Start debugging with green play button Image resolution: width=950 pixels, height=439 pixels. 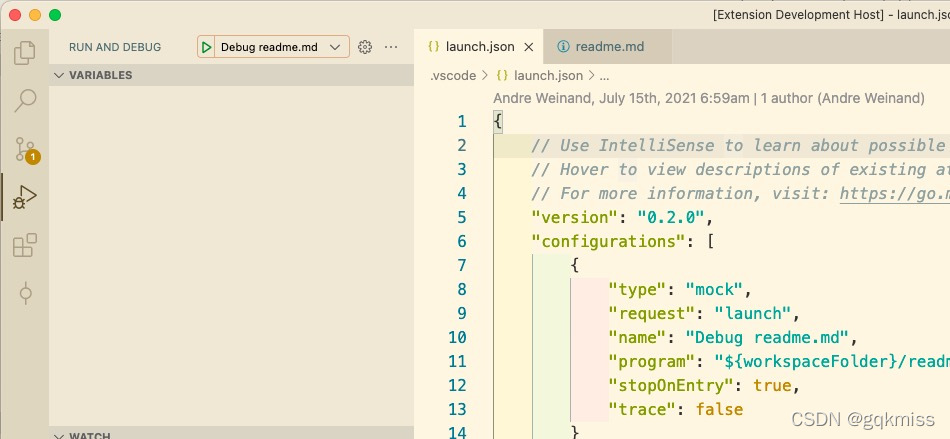(x=207, y=47)
